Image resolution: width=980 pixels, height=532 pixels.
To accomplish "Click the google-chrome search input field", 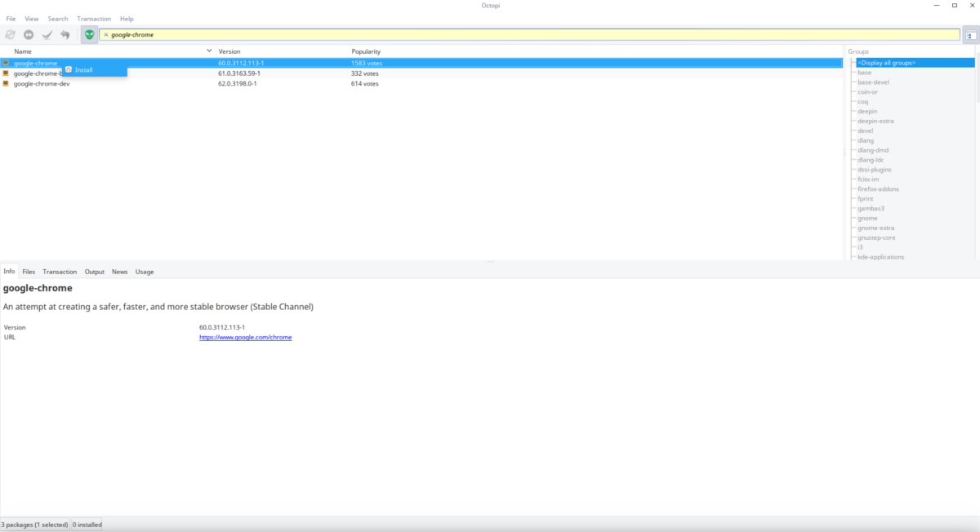I will pyautogui.click(x=529, y=34).
